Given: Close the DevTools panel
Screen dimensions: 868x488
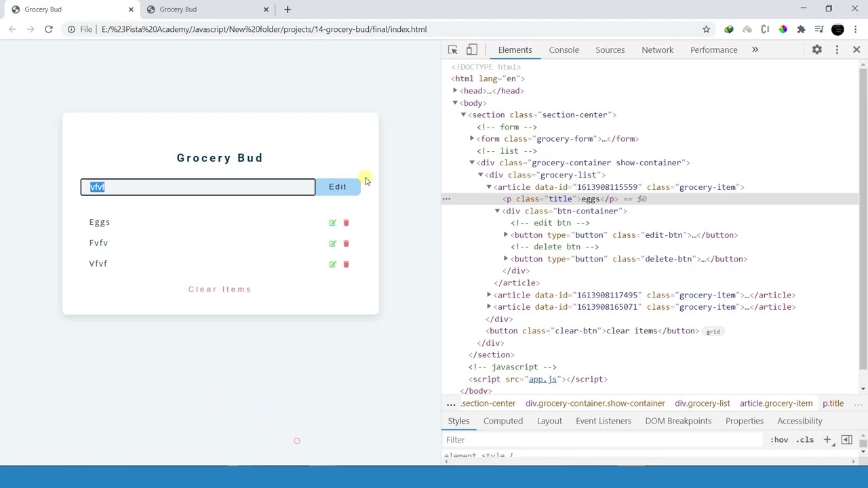Looking at the screenshot, I should coord(856,49).
